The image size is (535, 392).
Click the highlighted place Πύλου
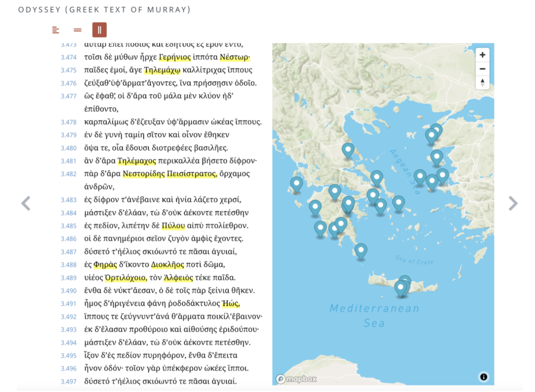coord(173,225)
